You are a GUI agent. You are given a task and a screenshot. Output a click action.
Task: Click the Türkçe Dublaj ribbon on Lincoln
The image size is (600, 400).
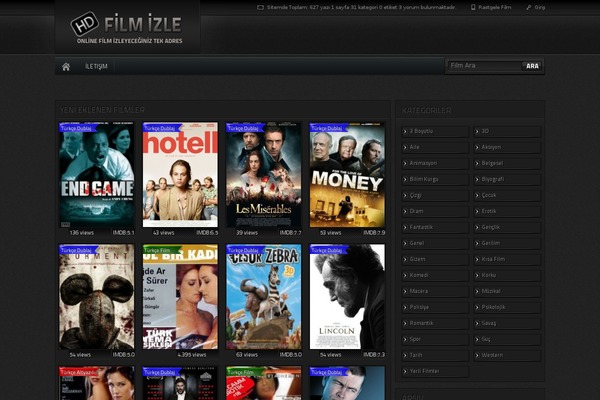point(328,250)
